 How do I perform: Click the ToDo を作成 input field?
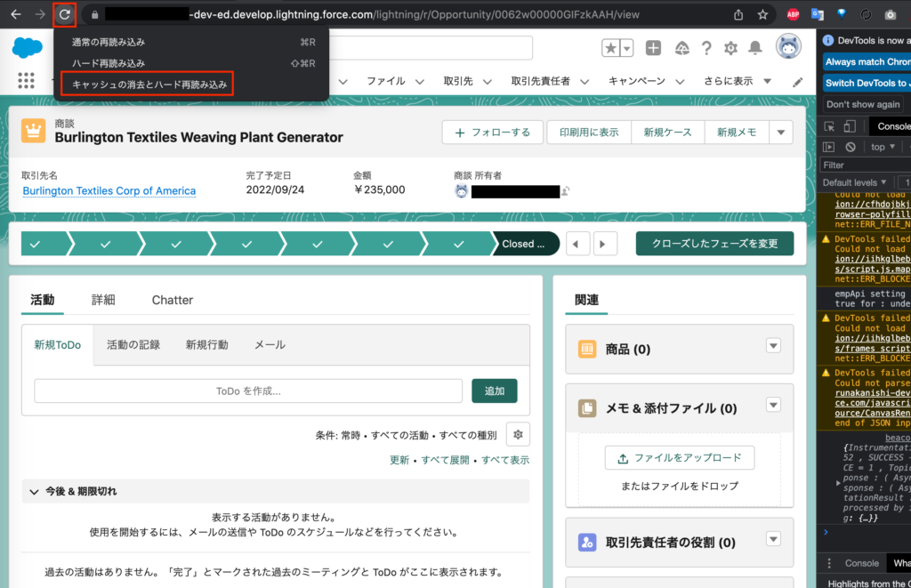coord(248,391)
